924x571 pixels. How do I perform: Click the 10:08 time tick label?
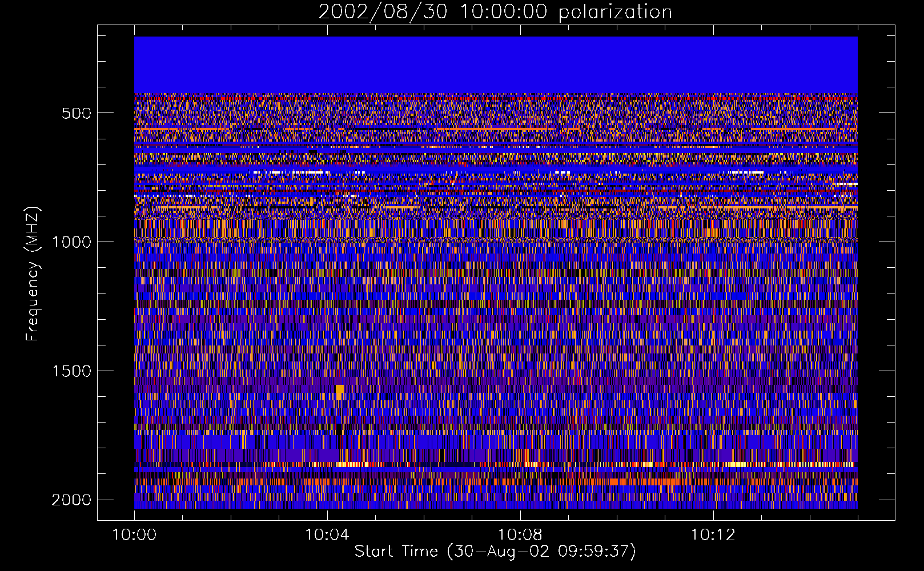point(520,535)
